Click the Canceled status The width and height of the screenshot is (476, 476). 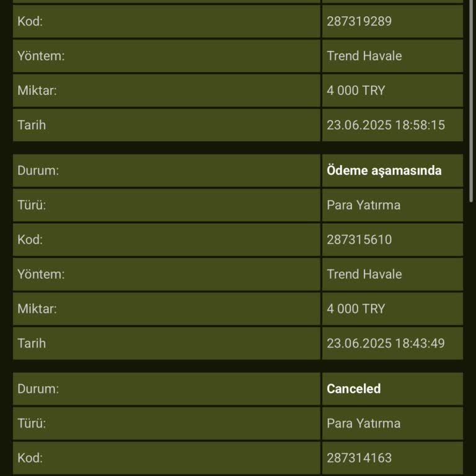353,389
